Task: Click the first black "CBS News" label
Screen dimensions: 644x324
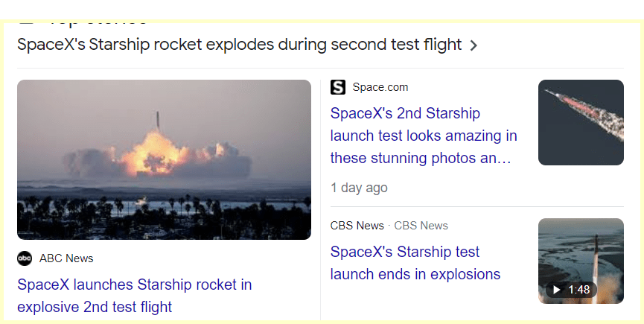Action: [x=357, y=226]
